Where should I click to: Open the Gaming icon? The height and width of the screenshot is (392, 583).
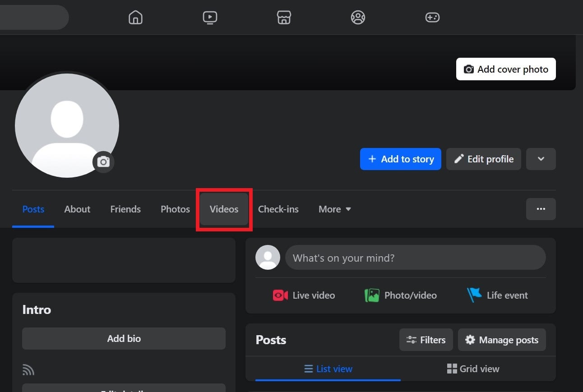(432, 18)
